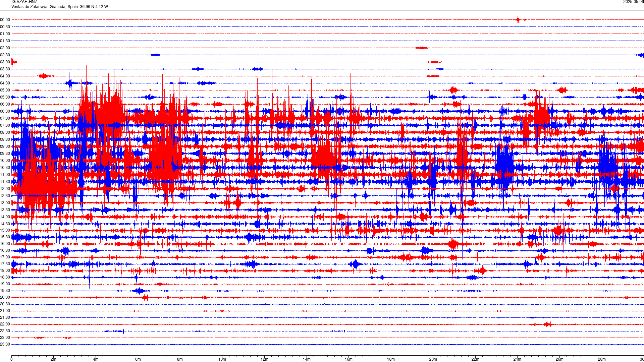Click the 6m tick on the time axis
644x362 pixels.
138,359
